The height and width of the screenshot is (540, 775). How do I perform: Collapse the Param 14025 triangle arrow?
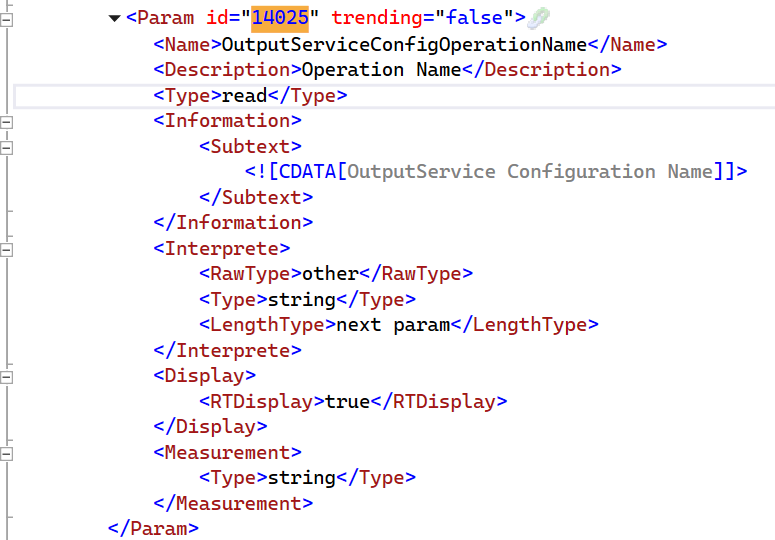click(x=115, y=19)
